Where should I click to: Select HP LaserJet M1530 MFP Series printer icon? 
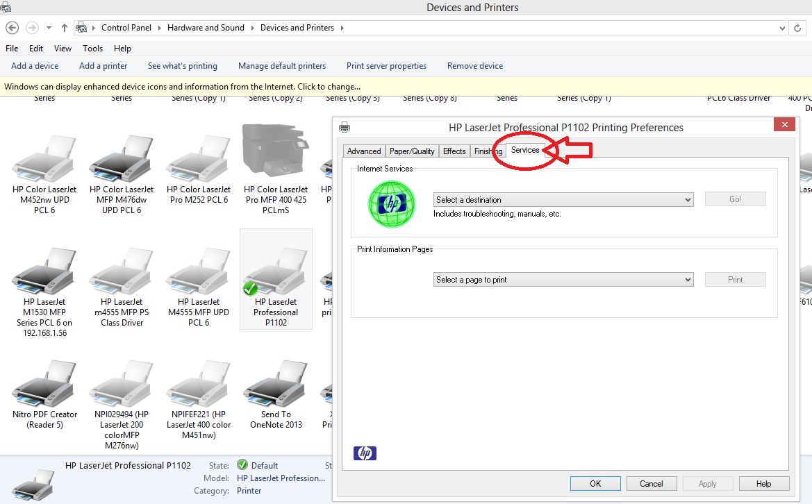coord(44,271)
